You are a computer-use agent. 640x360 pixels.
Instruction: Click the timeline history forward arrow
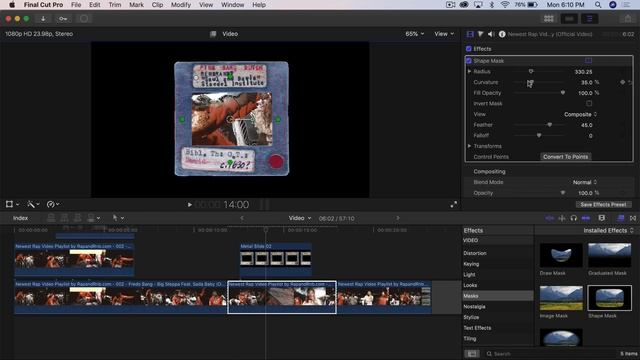coord(398,218)
